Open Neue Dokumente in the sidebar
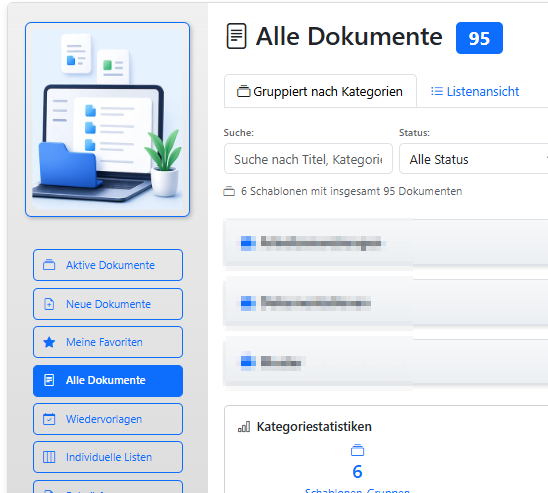Screen dimensions: 548x493 click(x=108, y=304)
